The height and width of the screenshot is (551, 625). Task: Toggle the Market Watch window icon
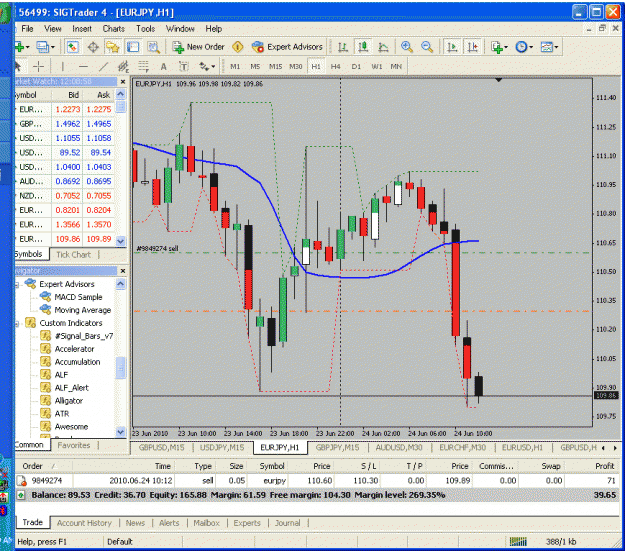tap(72, 47)
